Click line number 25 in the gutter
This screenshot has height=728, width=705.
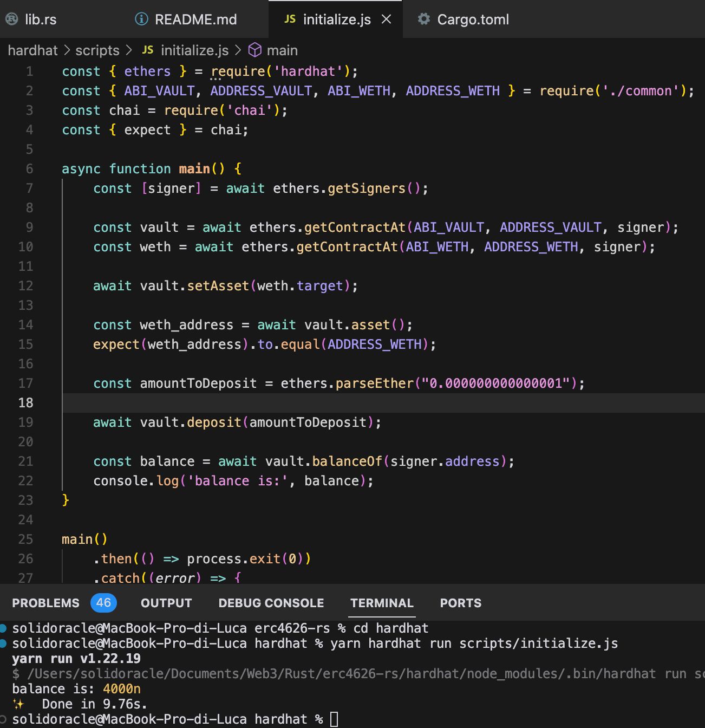25,539
